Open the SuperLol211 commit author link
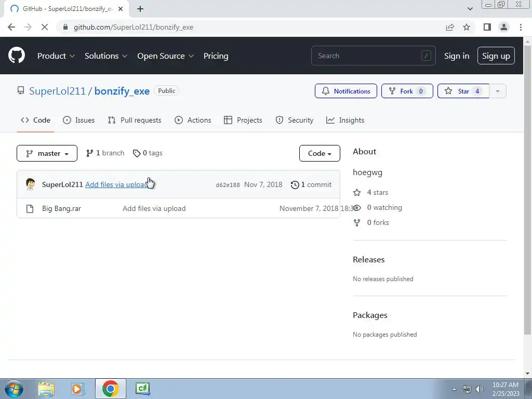The height and width of the screenshot is (399, 532). 62,184
